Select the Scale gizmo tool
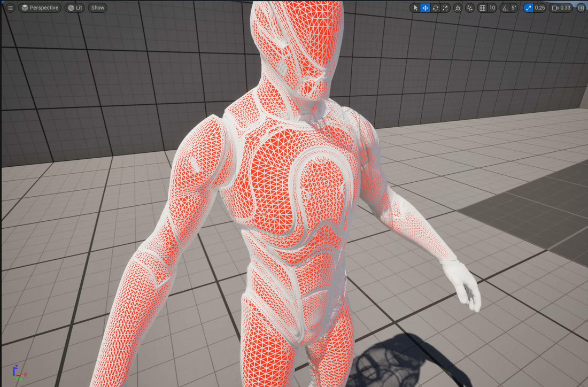The width and height of the screenshot is (588, 387). click(x=445, y=7)
